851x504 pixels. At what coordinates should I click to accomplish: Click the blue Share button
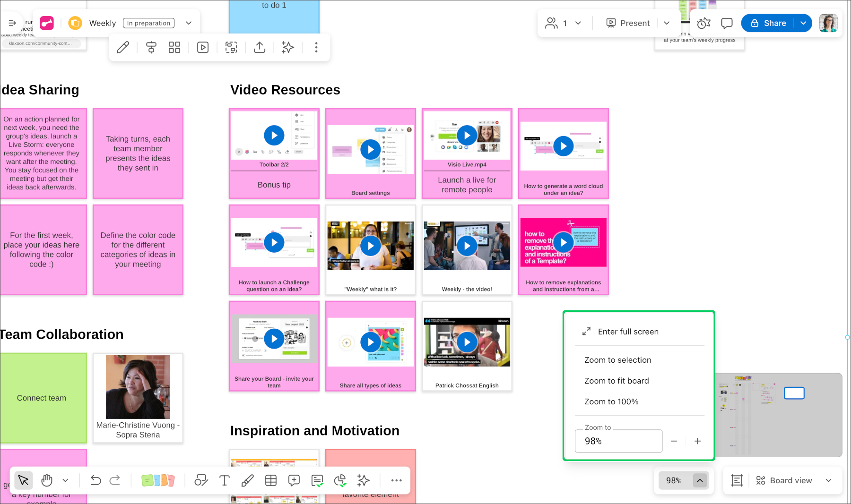click(768, 23)
